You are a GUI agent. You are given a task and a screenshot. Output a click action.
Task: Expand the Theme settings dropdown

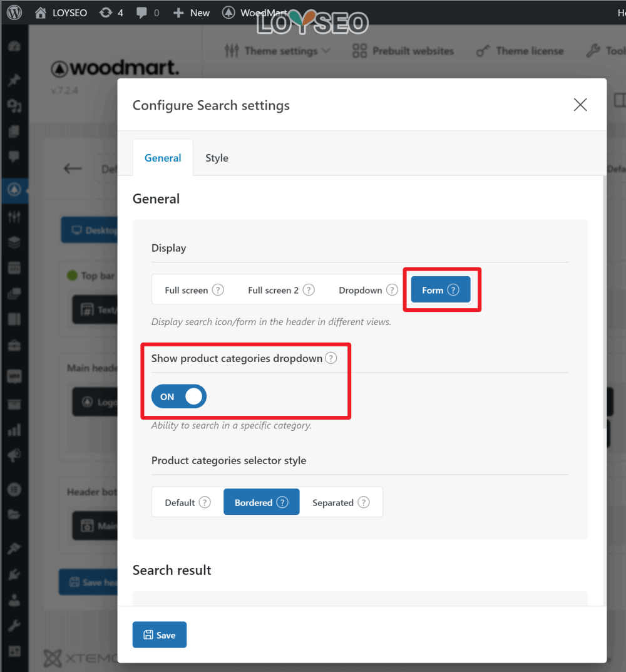pyautogui.click(x=278, y=51)
